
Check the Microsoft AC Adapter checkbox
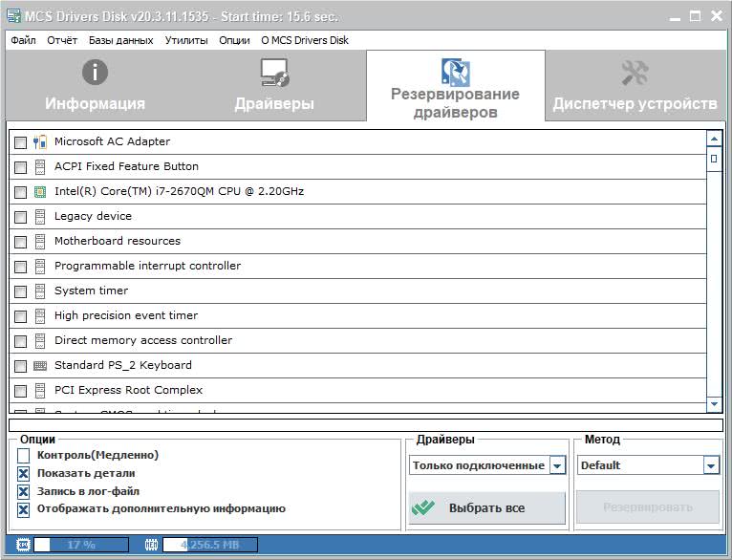[20, 142]
